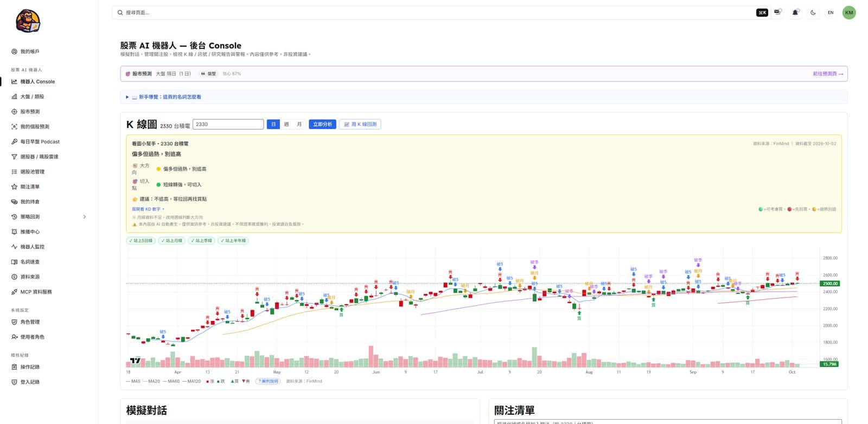Click the 我的個股預測 sidebar icon
This screenshot has width=868, height=424.
14,126
